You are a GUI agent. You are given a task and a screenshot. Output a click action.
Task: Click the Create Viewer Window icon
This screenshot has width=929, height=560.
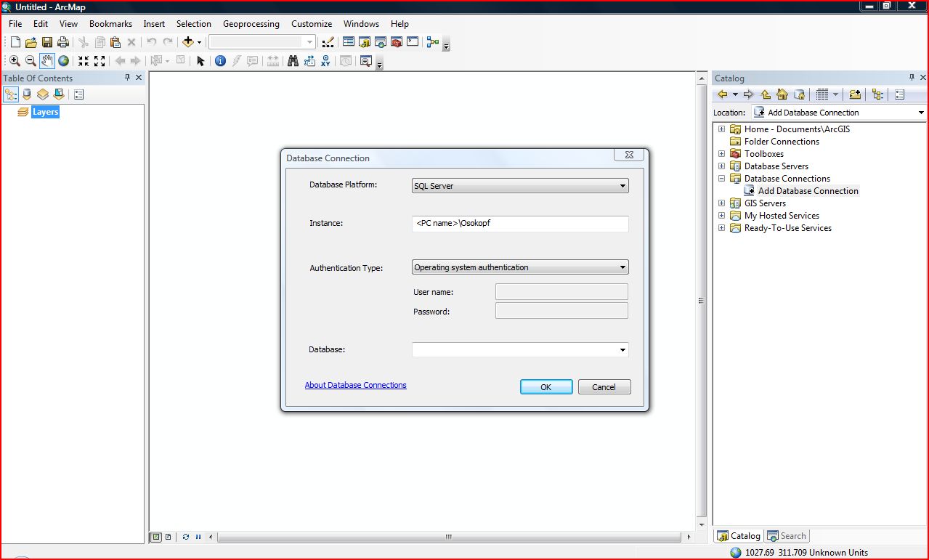pyautogui.click(x=365, y=61)
